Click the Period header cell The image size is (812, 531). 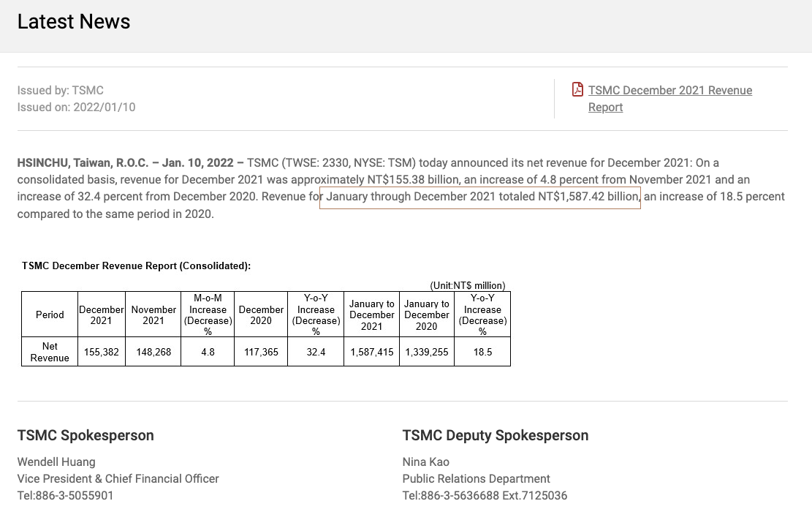click(50, 315)
